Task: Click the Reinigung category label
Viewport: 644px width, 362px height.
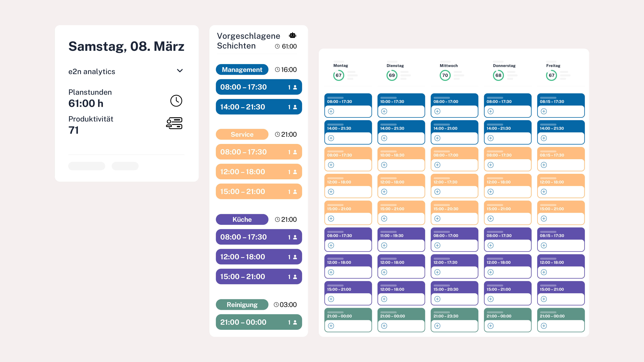Action: pos(242,305)
